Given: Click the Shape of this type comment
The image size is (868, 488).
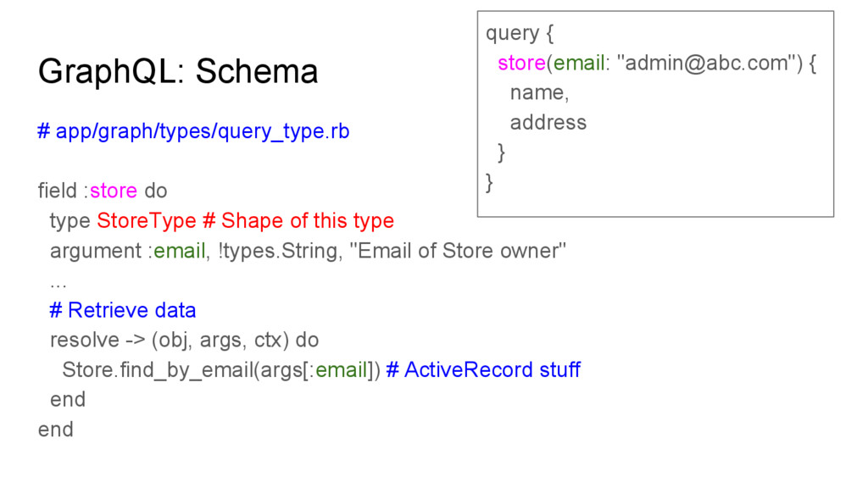Looking at the screenshot, I should 298,221.
